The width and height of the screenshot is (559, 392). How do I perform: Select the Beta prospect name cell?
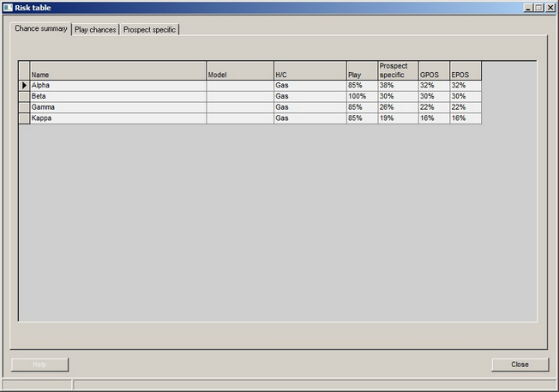pos(118,97)
